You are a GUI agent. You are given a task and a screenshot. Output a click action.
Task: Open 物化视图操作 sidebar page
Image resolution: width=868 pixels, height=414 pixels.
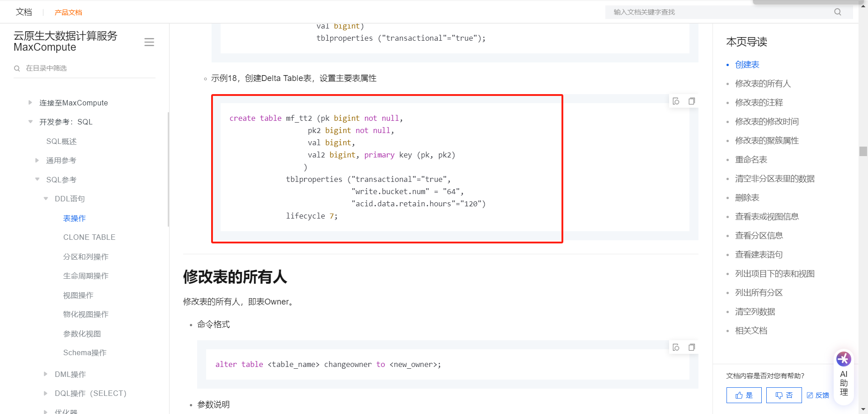86,314
